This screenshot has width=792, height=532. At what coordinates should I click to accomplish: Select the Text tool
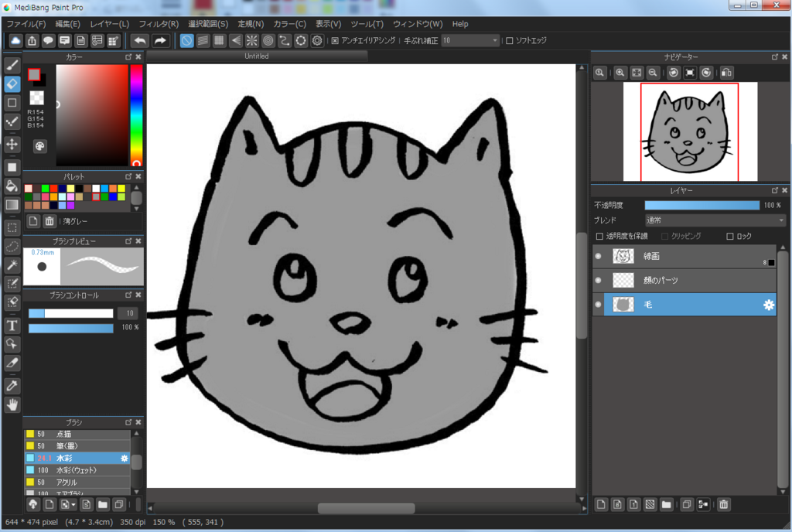[12, 326]
